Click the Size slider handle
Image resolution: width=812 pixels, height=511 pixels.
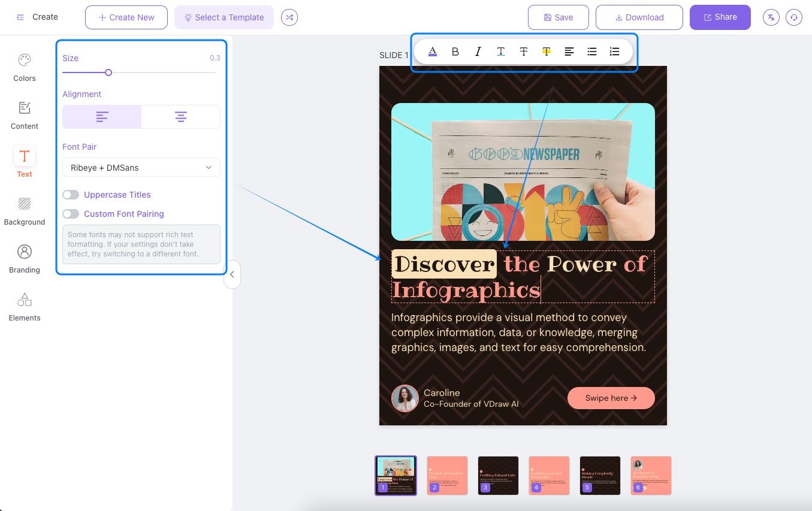[x=108, y=72]
